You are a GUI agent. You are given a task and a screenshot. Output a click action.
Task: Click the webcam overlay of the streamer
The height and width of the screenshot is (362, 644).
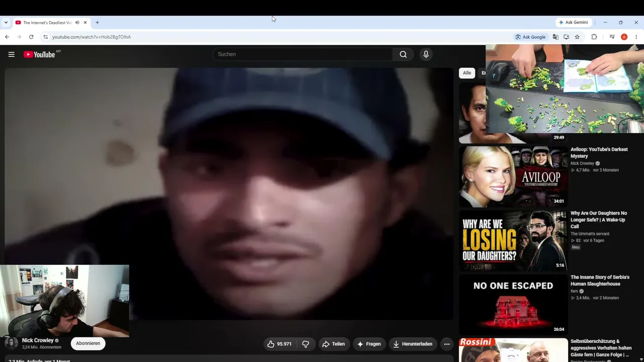(x=64, y=301)
